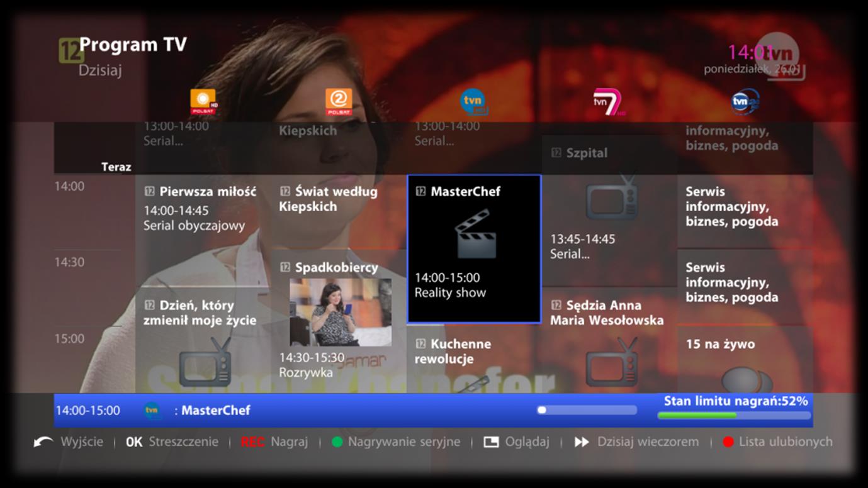Click the Dzisiaj day label

(x=100, y=70)
